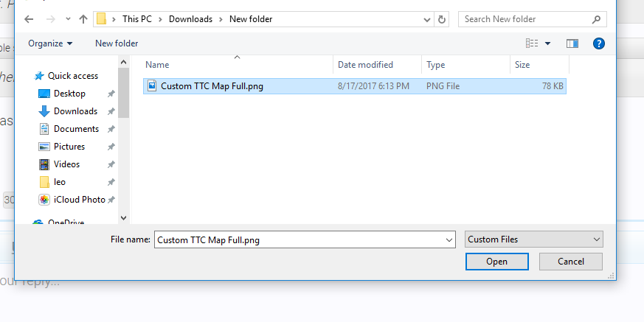Viewport: 644px width, 322px height.
Task: Click the search magnifier icon
Action: point(596,19)
